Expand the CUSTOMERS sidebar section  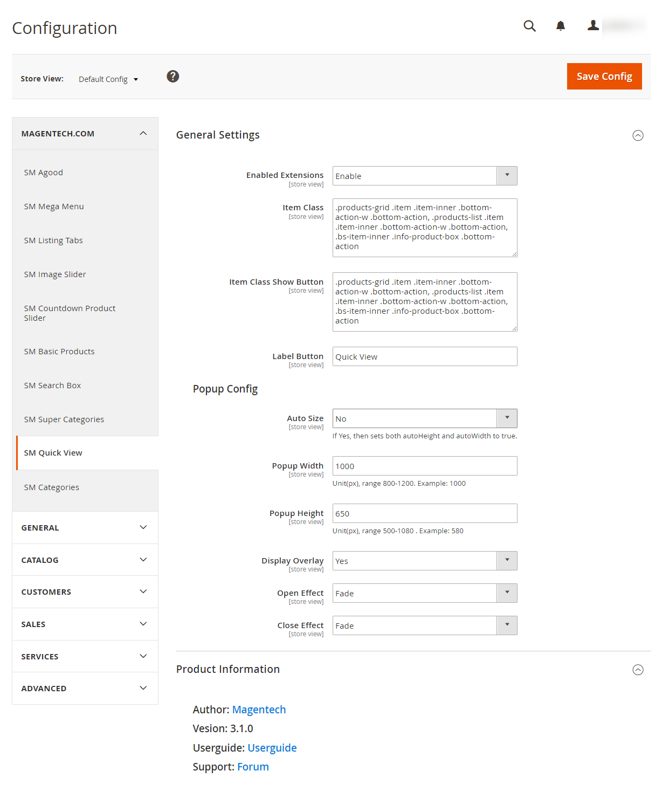(x=85, y=592)
